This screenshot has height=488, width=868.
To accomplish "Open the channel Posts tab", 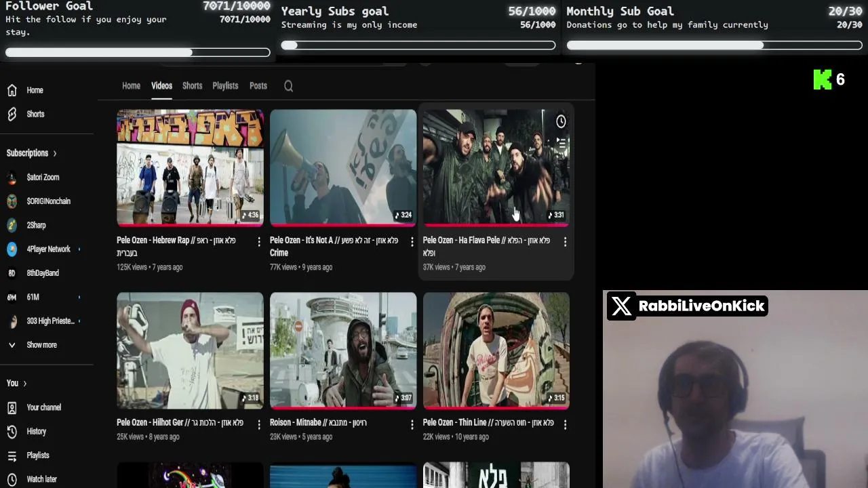I will pos(258,86).
